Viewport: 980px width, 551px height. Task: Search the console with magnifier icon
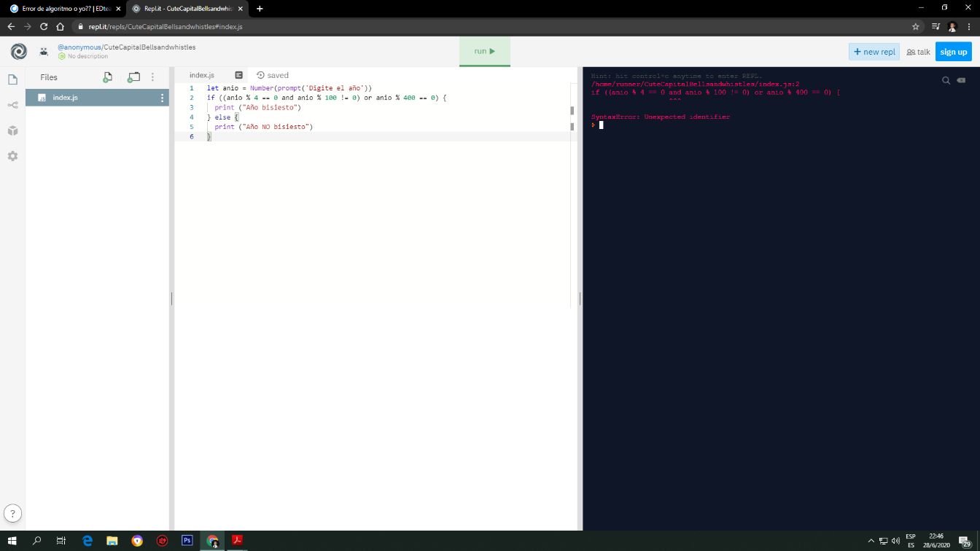pyautogui.click(x=946, y=80)
